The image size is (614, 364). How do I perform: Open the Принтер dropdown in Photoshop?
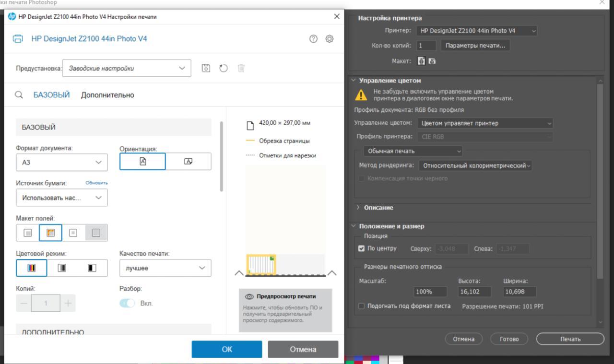(477, 31)
